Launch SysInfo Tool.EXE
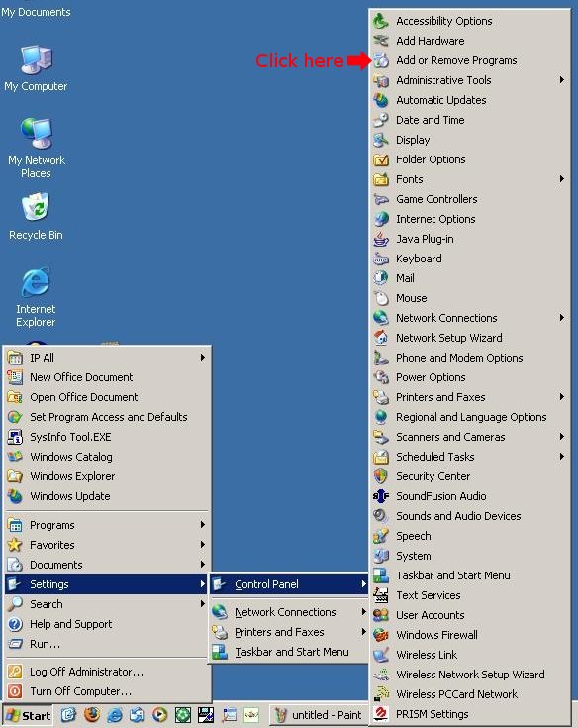 [106, 437]
